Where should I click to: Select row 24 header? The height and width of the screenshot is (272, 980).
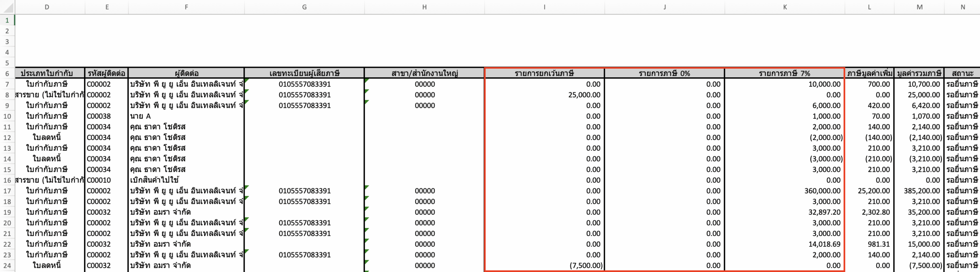click(7, 265)
